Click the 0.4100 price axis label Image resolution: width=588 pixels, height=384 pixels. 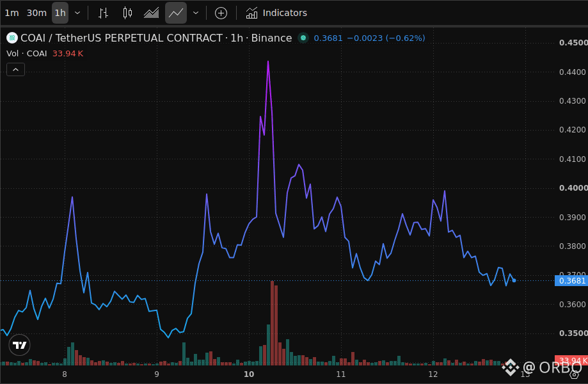[572, 159]
